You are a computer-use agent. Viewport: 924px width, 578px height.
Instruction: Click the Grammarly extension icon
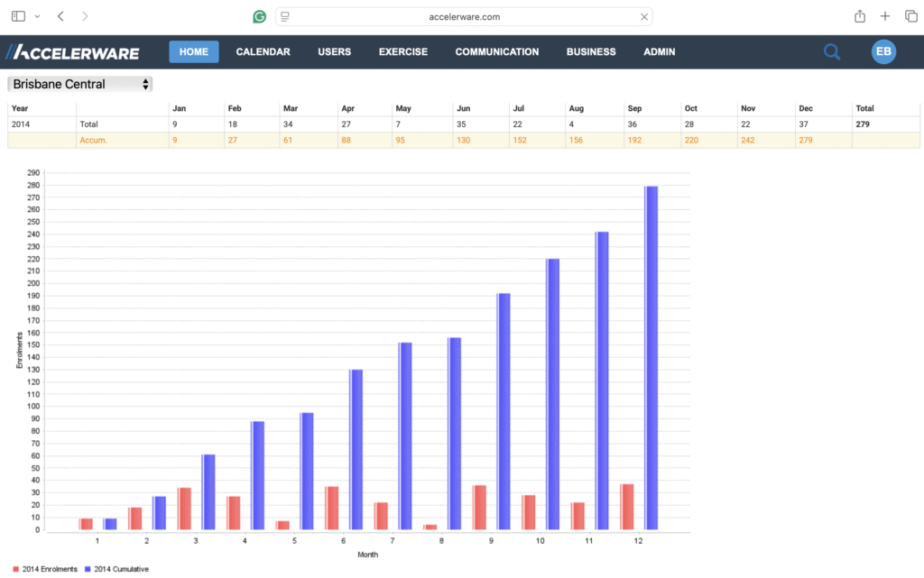260,16
